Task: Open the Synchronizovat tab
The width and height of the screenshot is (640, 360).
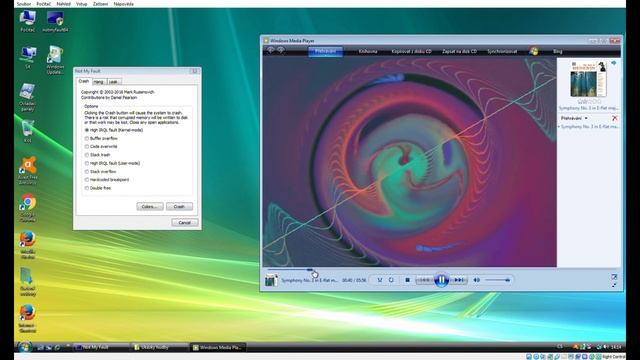Action: pyautogui.click(x=502, y=51)
